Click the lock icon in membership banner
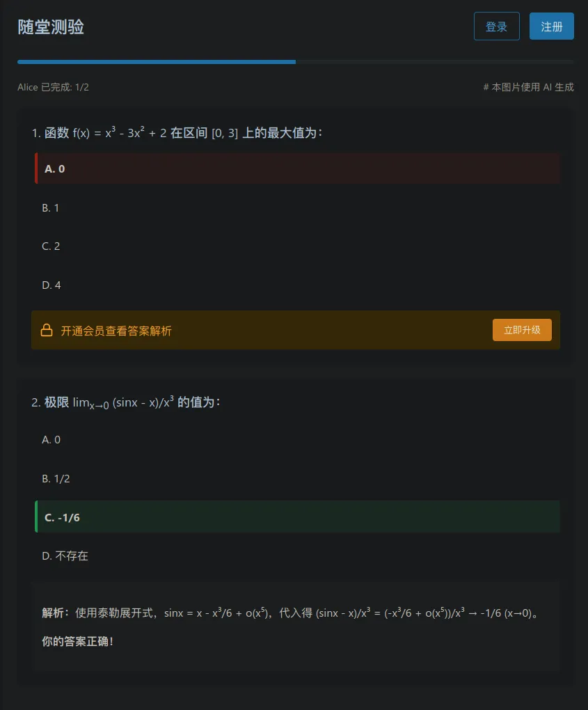 pos(47,330)
